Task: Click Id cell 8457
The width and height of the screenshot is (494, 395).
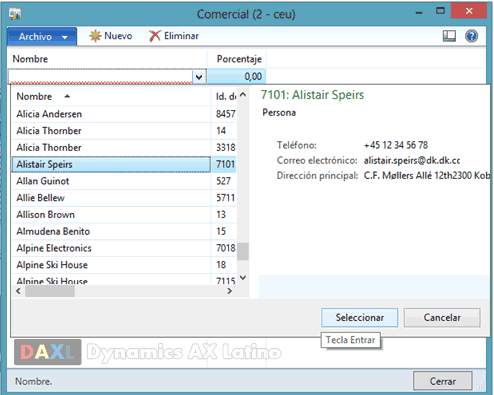Action: [x=224, y=114]
